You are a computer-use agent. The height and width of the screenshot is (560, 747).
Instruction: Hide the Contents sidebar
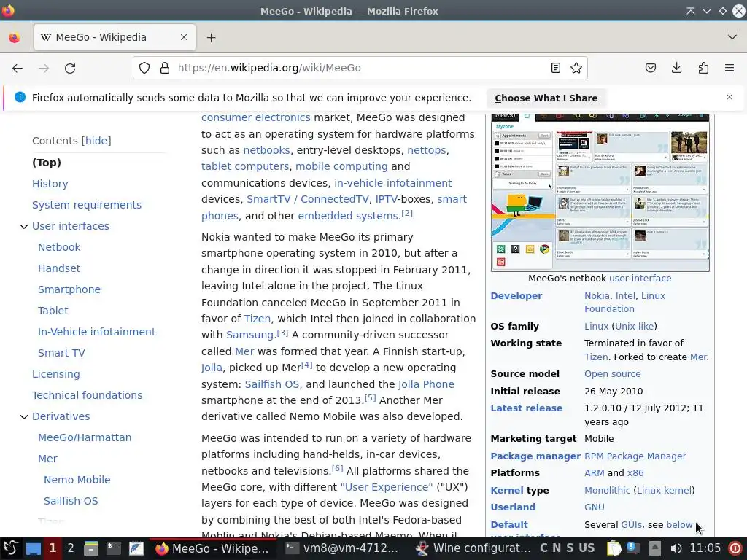tap(96, 141)
